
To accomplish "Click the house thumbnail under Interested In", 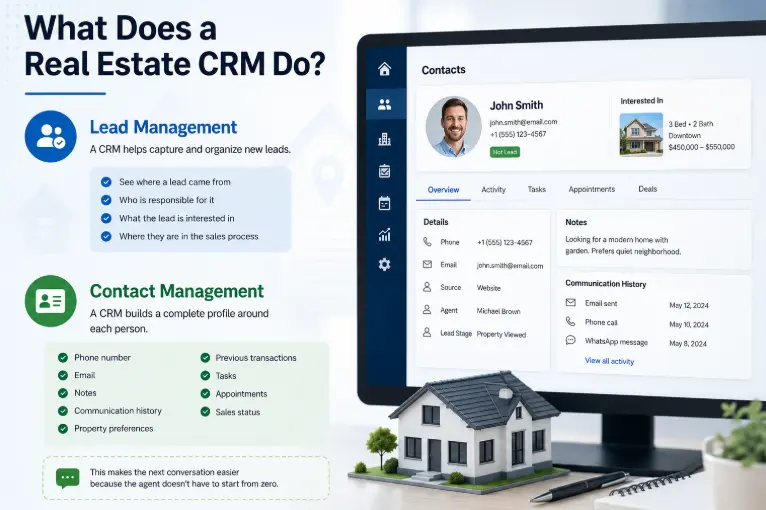I will [641, 134].
